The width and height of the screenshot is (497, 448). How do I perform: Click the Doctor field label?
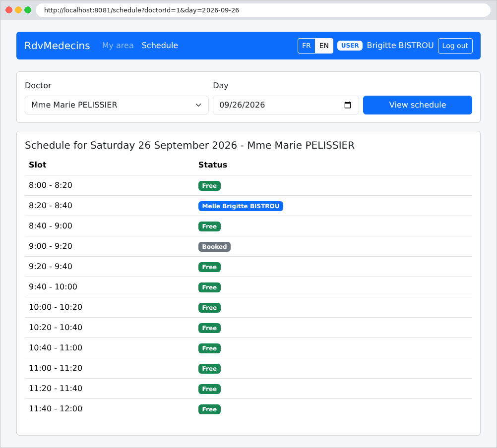[x=38, y=85]
